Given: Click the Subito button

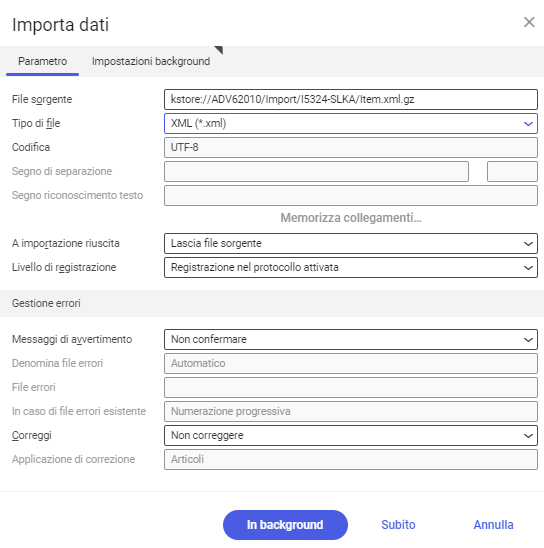Looking at the screenshot, I should pyautogui.click(x=398, y=525).
